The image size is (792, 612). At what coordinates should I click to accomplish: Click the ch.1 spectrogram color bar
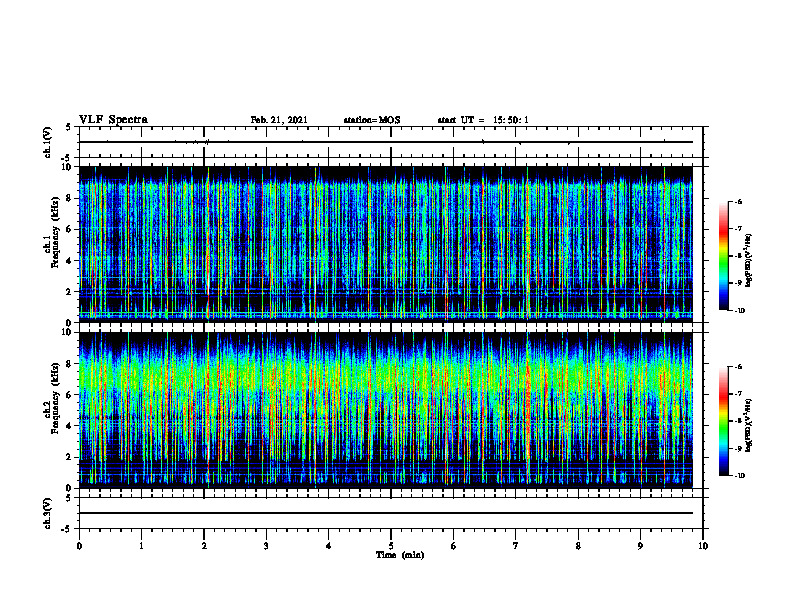click(724, 256)
